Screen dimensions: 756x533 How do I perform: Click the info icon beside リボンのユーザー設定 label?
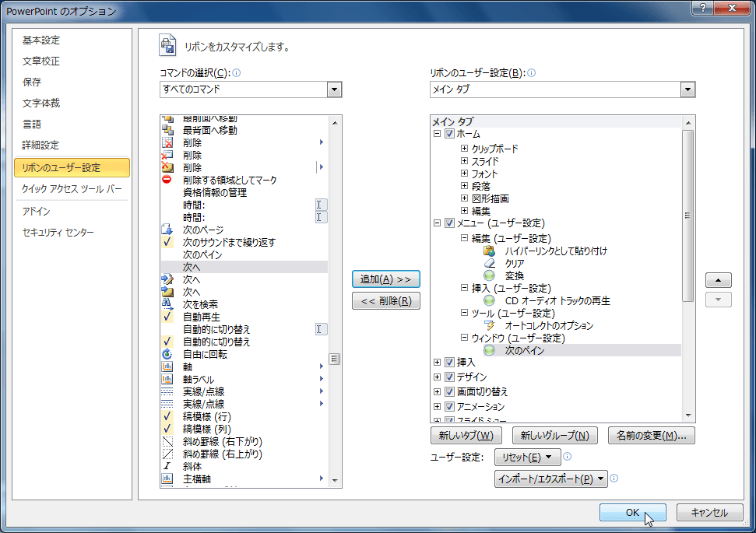coord(531,73)
